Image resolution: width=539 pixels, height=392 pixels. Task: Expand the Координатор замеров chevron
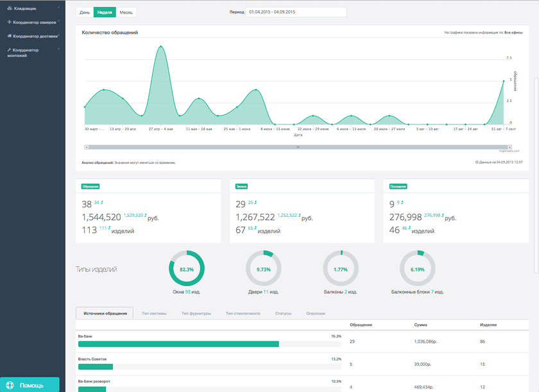[x=58, y=22]
